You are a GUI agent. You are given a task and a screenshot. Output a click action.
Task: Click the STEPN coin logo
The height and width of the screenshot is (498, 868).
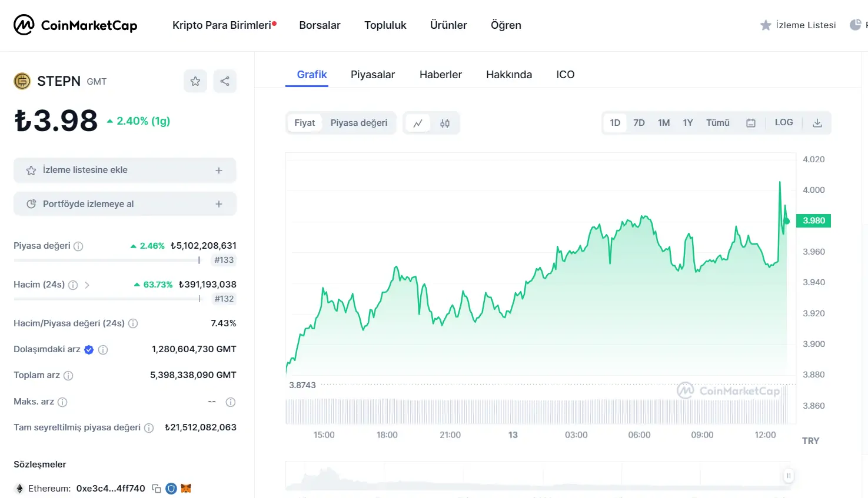[x=22, y=81]
